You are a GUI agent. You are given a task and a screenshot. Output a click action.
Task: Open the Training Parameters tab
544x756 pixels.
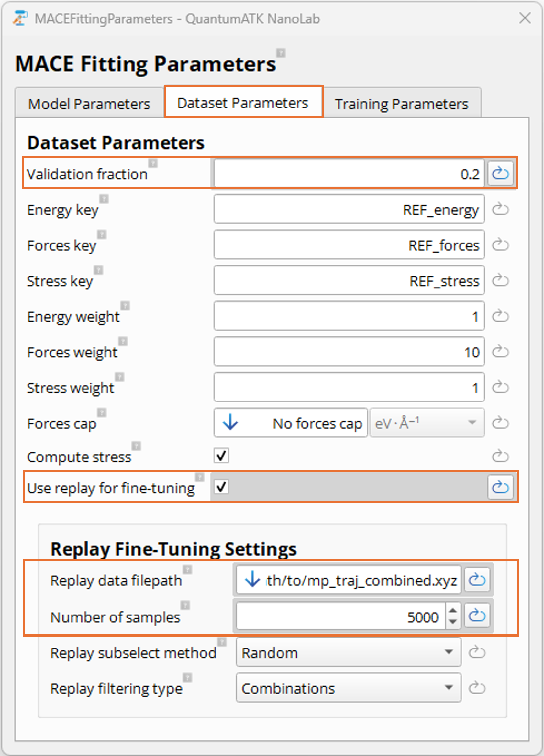pyautogui.click(x=401, y=104)
